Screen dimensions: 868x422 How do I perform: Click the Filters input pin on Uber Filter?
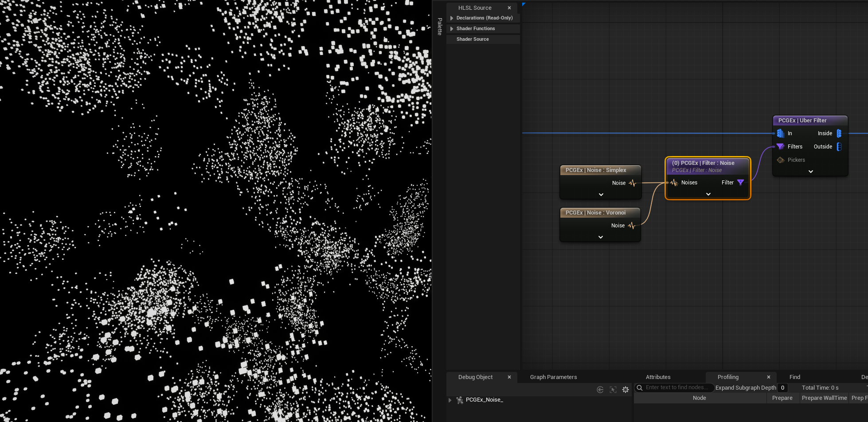pos(780,147)
